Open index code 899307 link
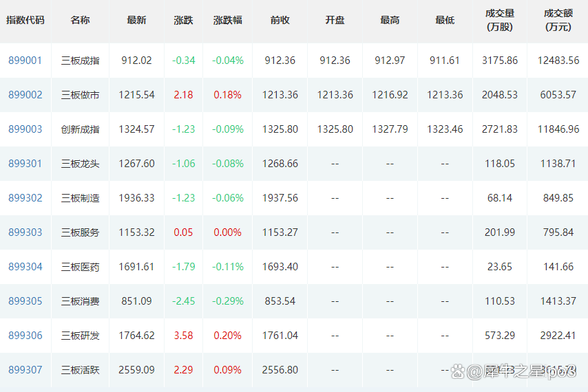Image resolution: width=588 pixels, height=392 pixels. (25, 370)
